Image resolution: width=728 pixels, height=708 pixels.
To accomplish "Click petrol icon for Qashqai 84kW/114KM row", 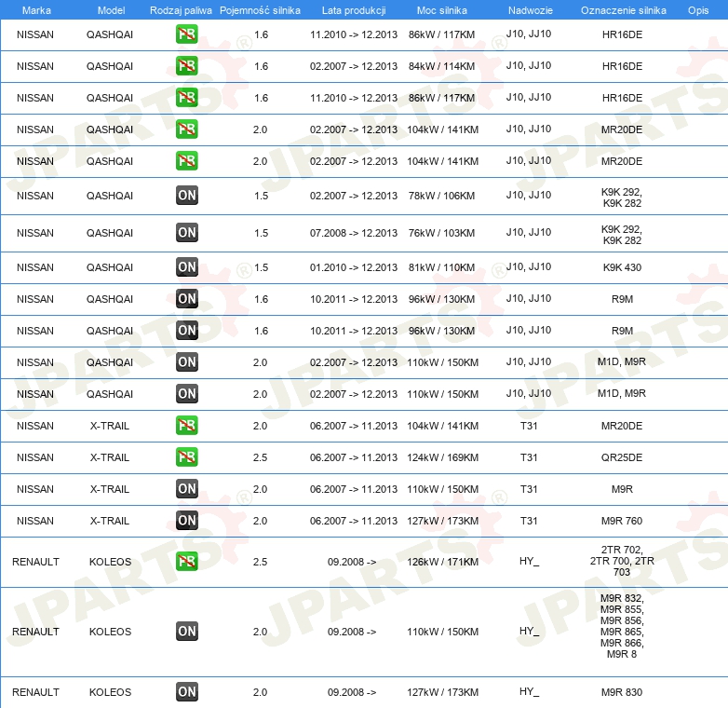I will (186, 66).
